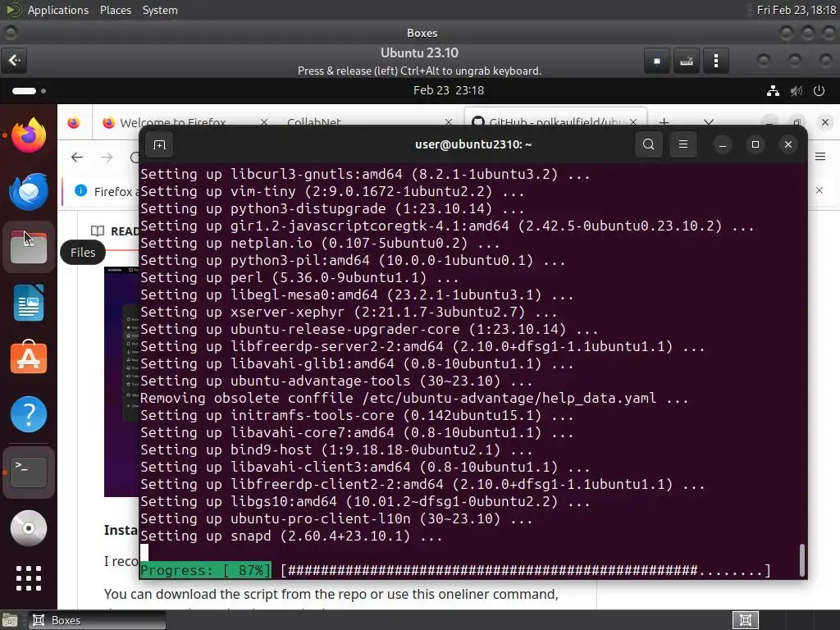Open Firefox application menu
Screen dimensions: 840x630
tap(820, 157)
